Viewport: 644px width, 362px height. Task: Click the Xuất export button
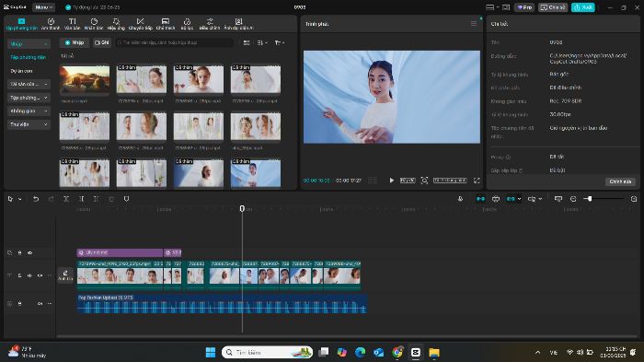[x=582, y=7]
